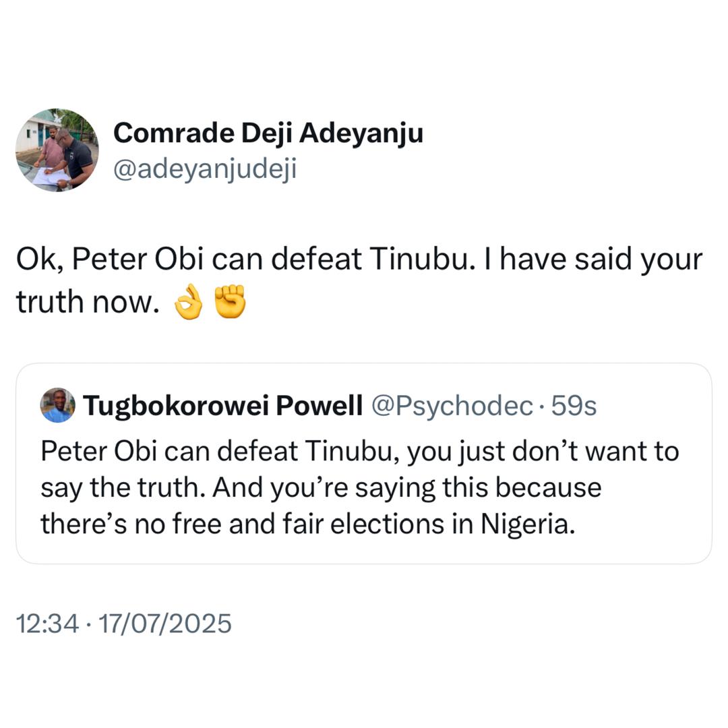Open Tugbokorowei Powell's small avatar
The width and height of the screenshot is (728, 728).
(58, 406)
